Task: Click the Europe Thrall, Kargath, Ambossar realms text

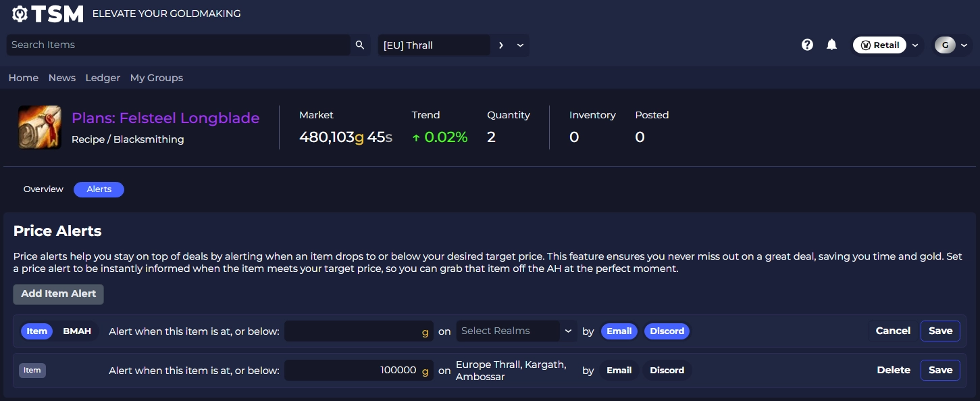Action: [x=511, y=371]
